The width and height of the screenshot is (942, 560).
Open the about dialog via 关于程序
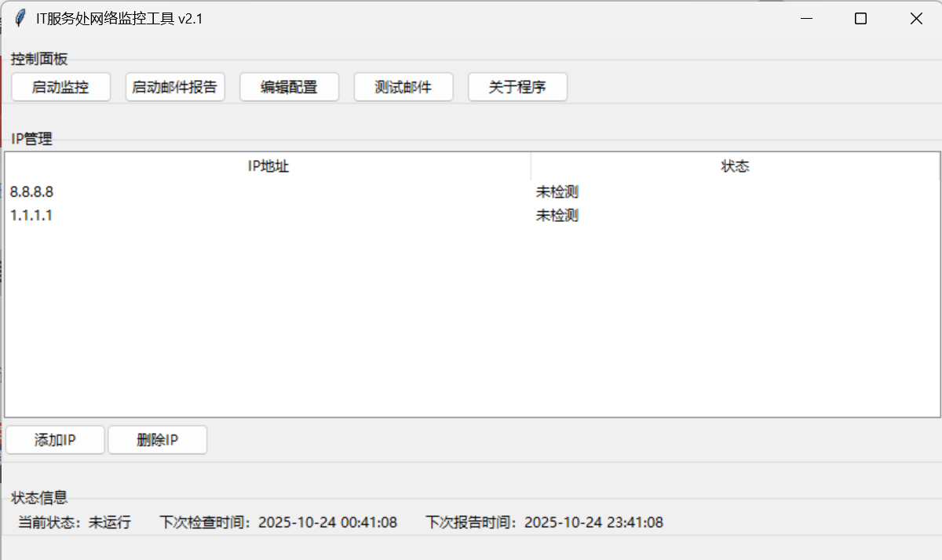point(517,86)
